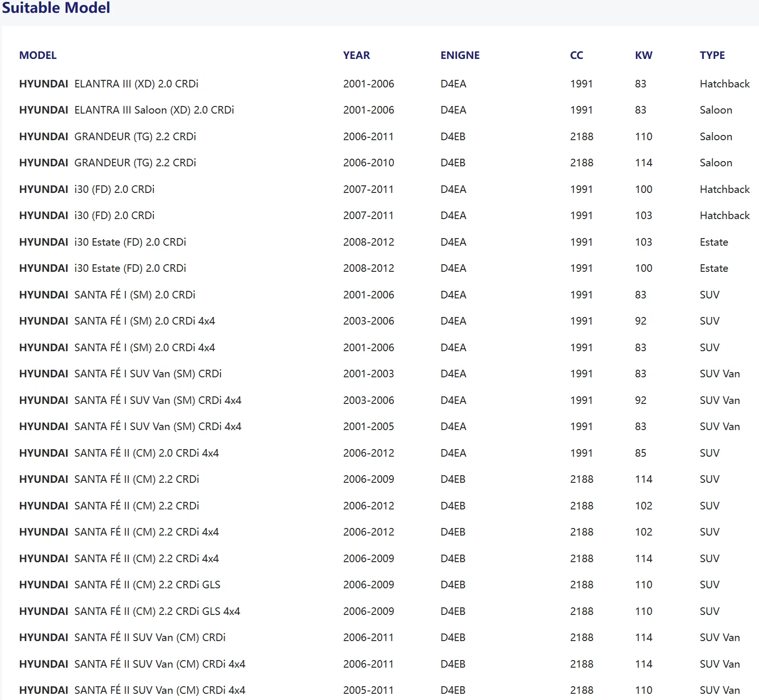This screenshot has height=700, width=759.
Task: Select "HYUNDAI" brand in ELANTRA III Saloon row
Action: point(44,110)
